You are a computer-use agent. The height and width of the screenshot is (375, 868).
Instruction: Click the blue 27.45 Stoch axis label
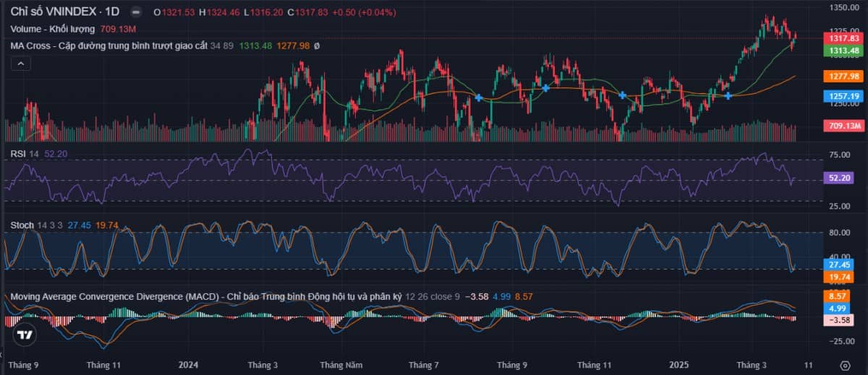[x=839, y=265]
